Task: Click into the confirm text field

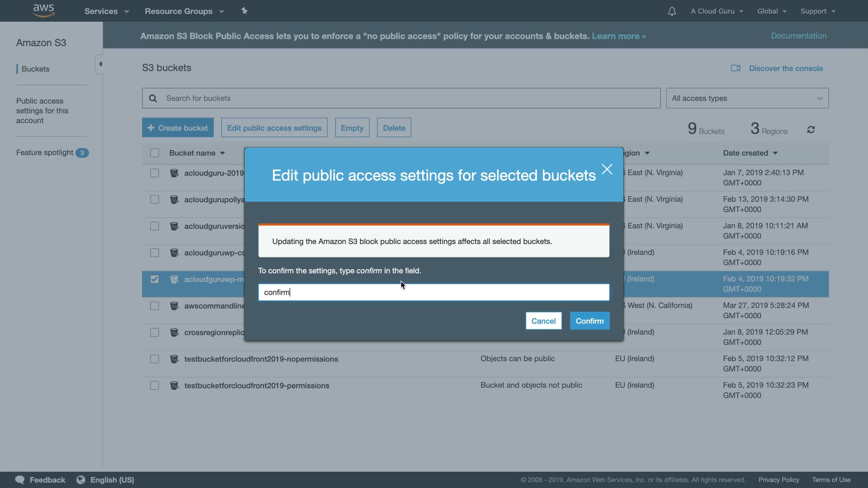Action: [x=433, y=292]
